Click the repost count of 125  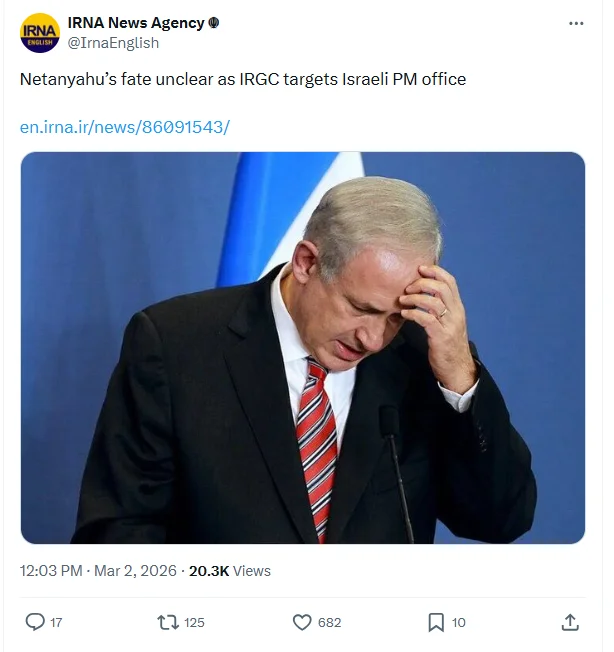194,622
